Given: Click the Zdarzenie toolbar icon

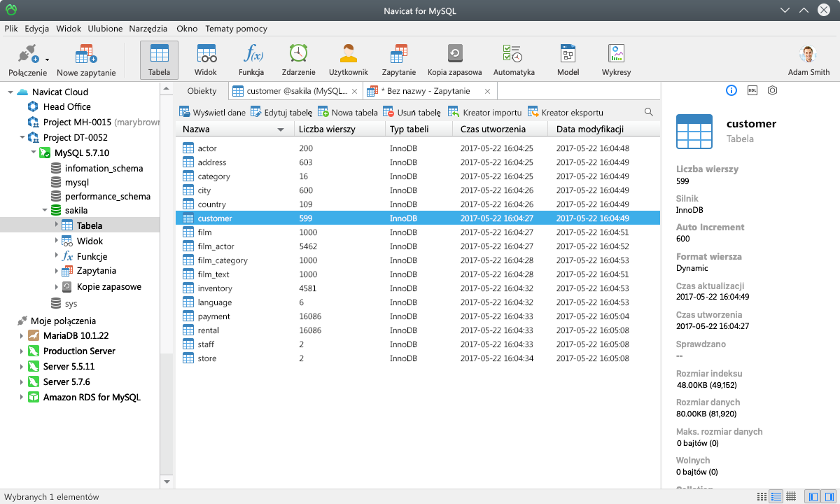Looking at the screenshot, I should pyautogui.click(x=297, y=59).
